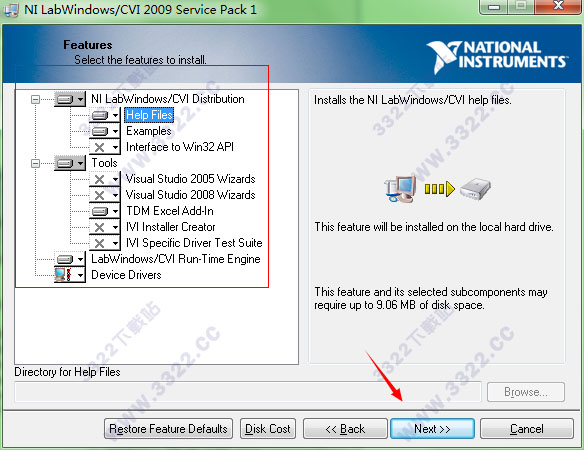584x450 pixels.
Task: Select Examples feature label
Action: point(149,131)
